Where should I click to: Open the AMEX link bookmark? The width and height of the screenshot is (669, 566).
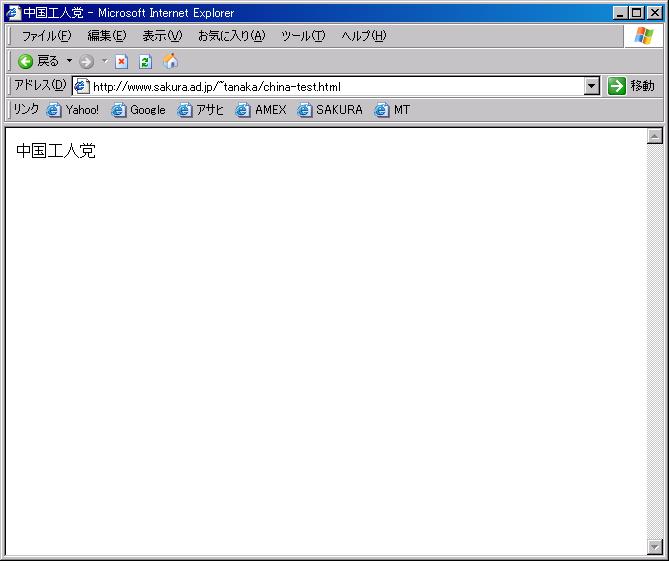261,110
